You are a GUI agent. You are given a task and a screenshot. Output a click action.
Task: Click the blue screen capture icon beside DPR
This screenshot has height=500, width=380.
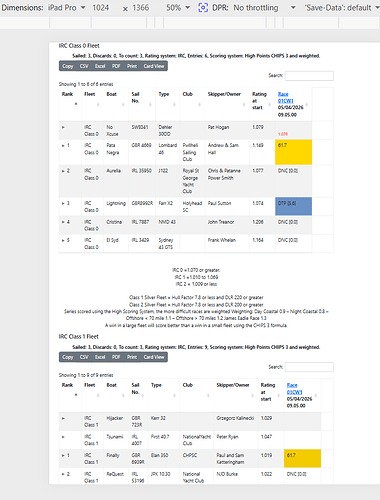pos(203,7)
